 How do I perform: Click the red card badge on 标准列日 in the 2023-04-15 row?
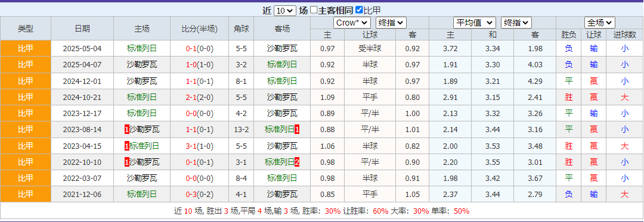126,146
